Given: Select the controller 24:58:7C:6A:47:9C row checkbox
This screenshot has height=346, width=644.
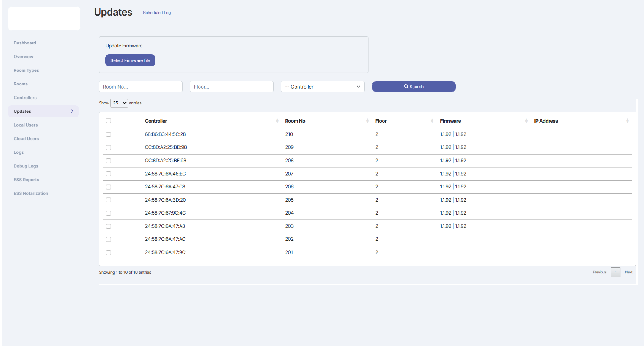Looking at the screenshot, I should (108, 253).
